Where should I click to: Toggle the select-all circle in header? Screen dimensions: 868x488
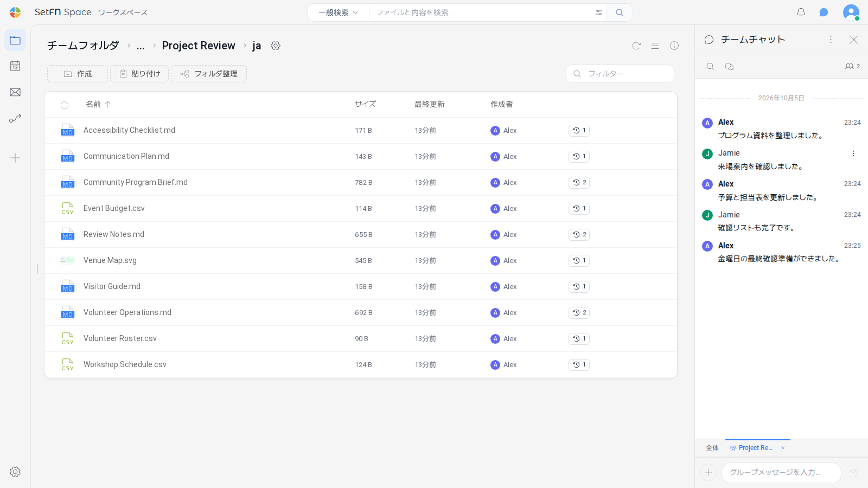[x=65, y=105]
